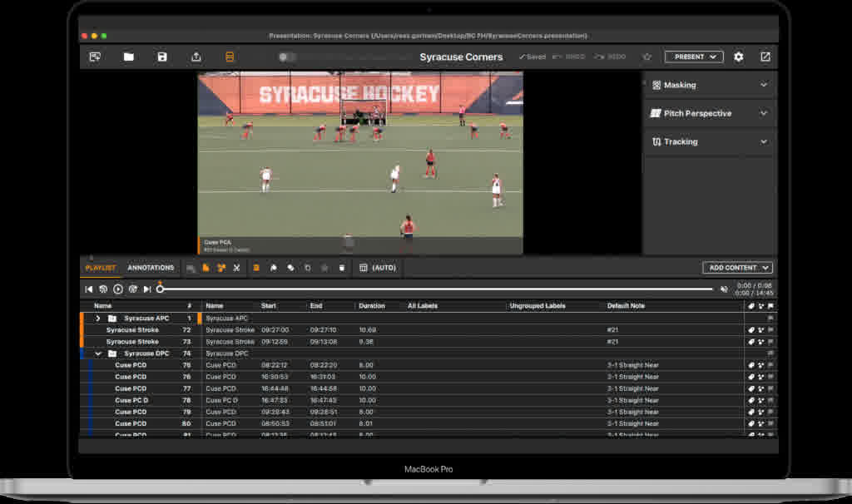Pop out window with external link icon
The height and width of the screenshot is (504, 852).
coord(765,57)
